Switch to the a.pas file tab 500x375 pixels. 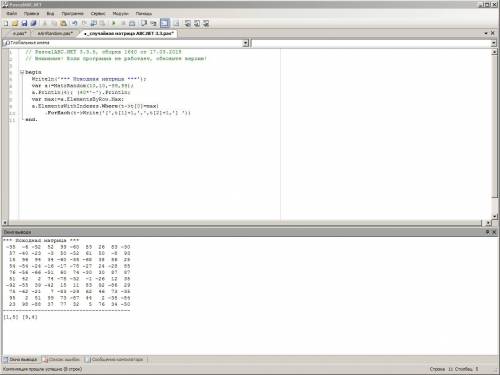point(19,34)
